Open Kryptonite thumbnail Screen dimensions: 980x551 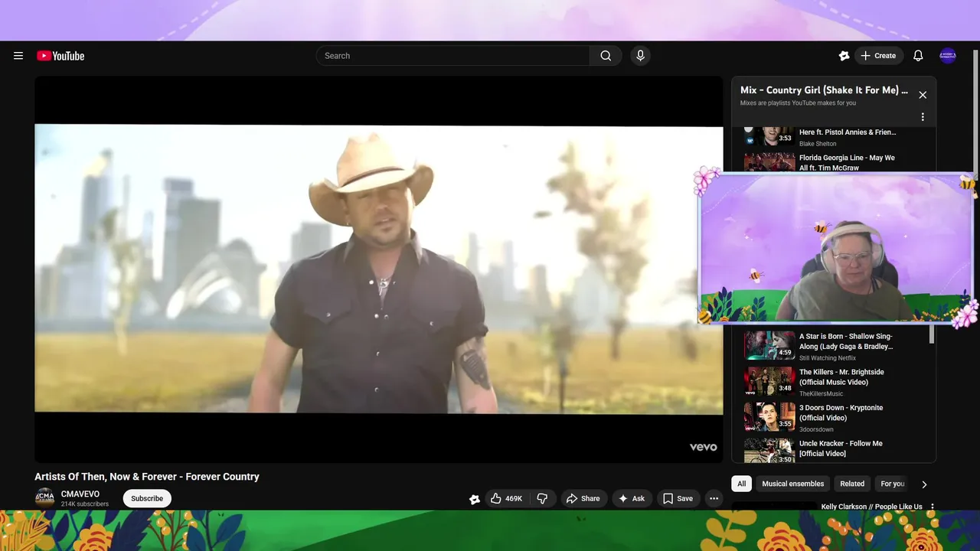point(769,417)
